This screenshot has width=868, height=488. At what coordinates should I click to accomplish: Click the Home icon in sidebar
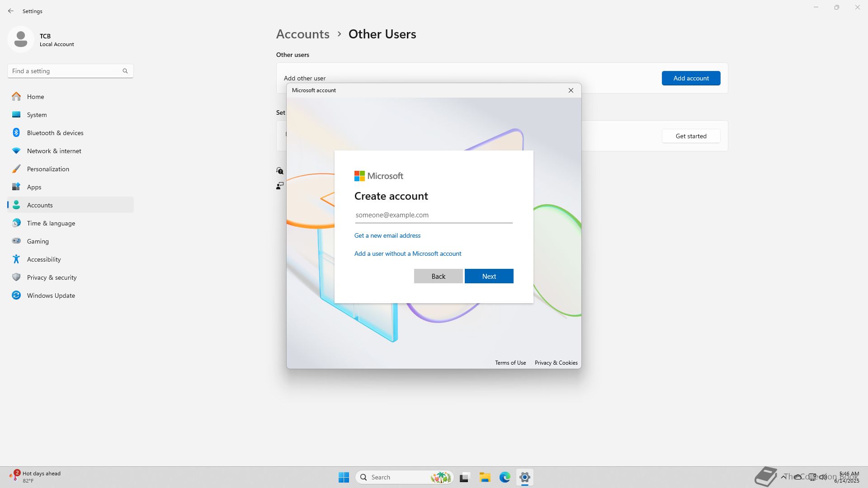point(16,97)
